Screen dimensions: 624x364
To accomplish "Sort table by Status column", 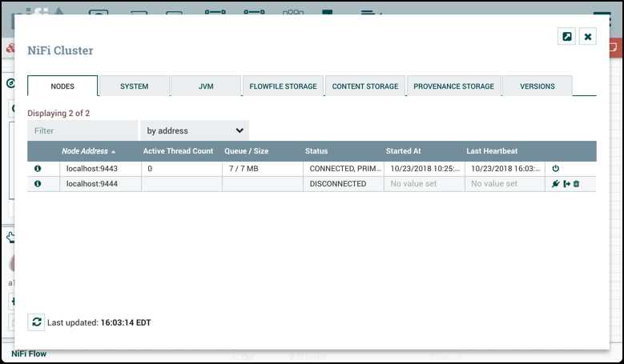I will click(x=316, y=151).
